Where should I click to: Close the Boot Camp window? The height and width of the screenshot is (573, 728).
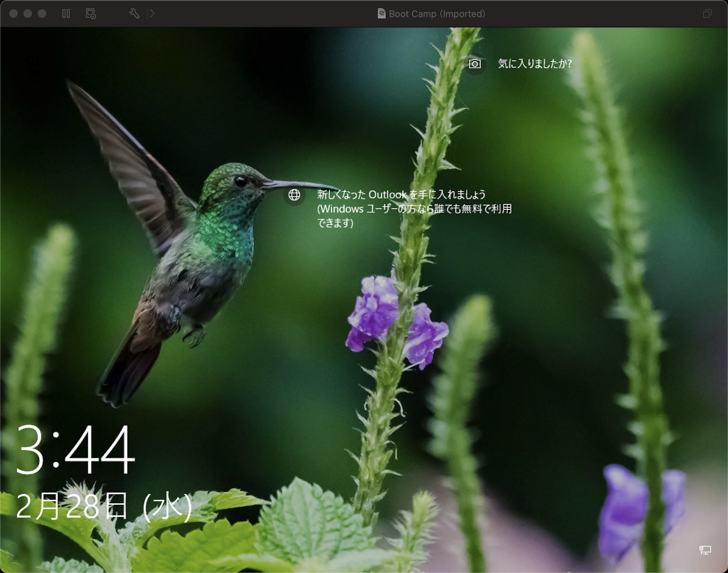(14, 14)
